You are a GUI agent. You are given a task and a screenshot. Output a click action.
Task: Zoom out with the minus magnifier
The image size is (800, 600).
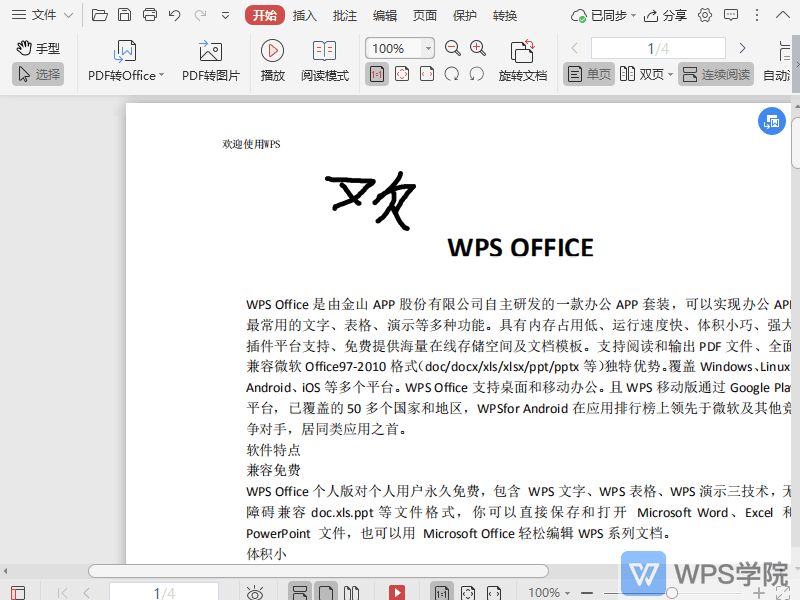(453, 48)
